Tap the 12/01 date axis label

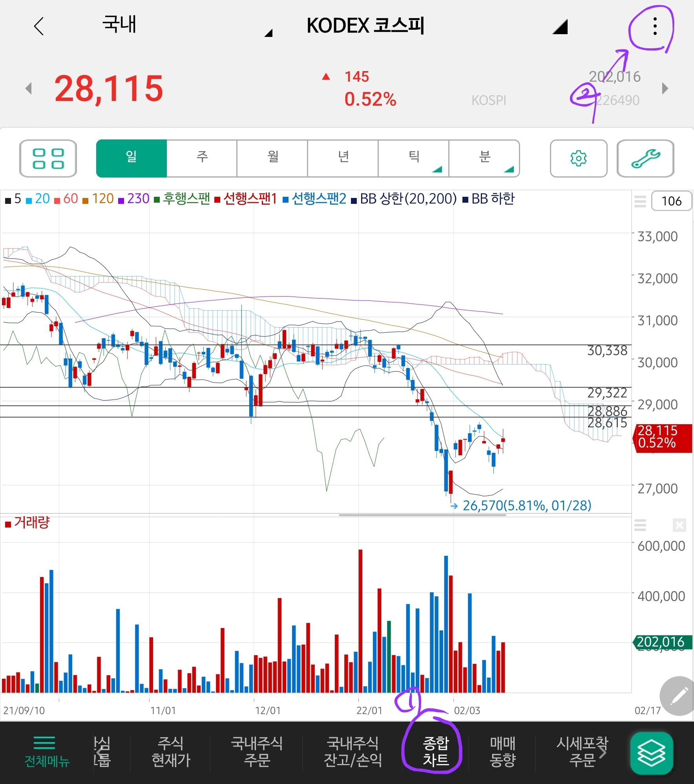[268, 711]
